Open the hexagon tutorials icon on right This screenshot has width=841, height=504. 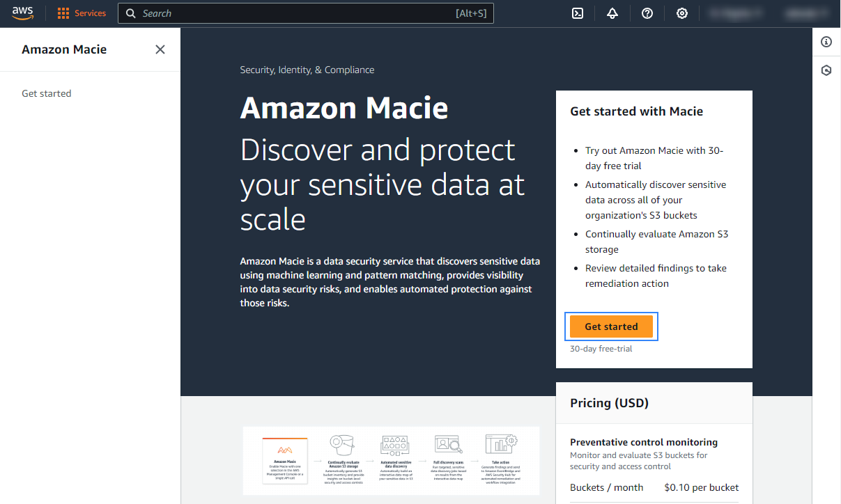pyautogui.click(x=826, y=70)
